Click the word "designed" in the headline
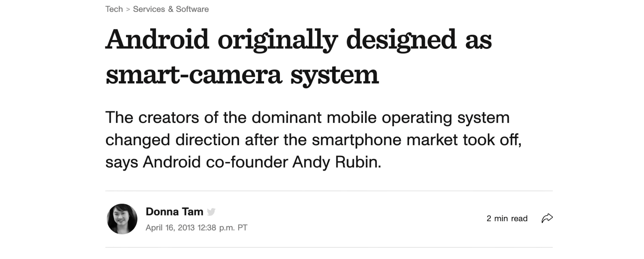Image resolution: width=644 pixels, height=259 pixels. (401, 39)
